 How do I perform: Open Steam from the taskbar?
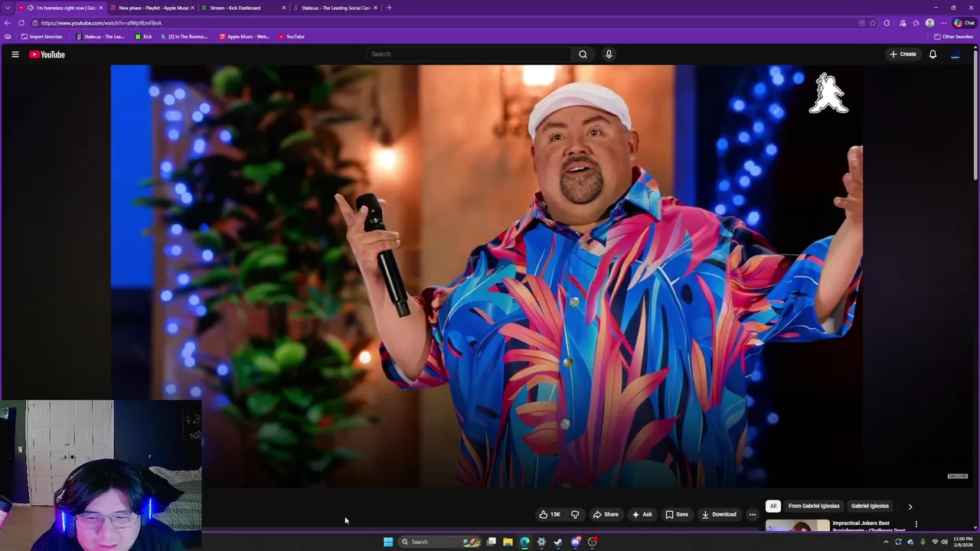pyautogui.click(x=558, y=542)
